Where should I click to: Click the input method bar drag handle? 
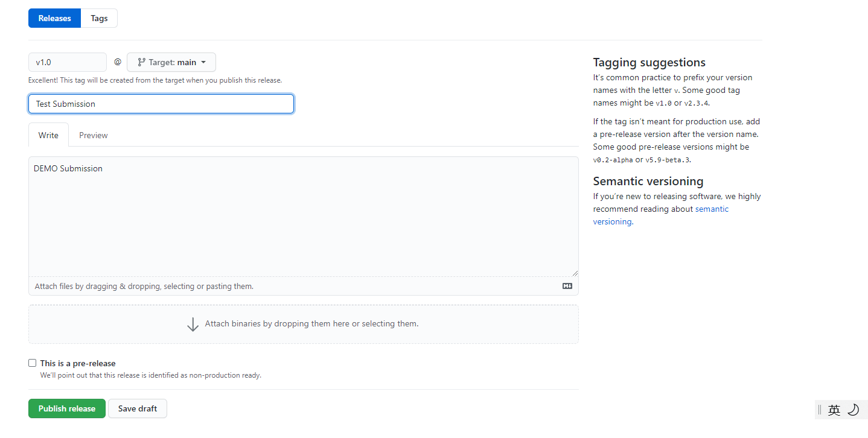tap(820, 410)
